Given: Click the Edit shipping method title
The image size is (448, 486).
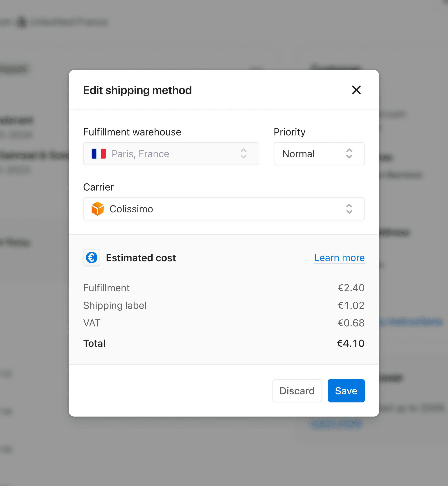Looking at the screenshot, I should point(137,90).
